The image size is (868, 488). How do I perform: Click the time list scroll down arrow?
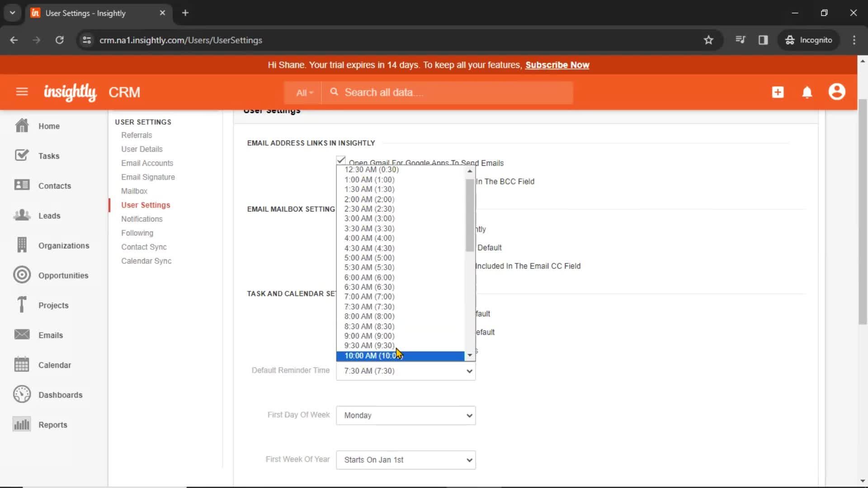pyautogui.click(x=470, y=355)
